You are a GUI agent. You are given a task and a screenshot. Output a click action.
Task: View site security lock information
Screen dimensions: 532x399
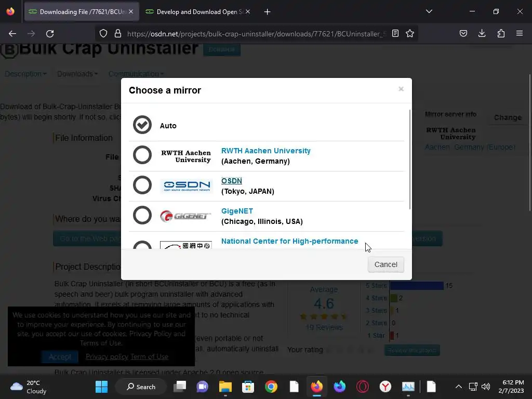118,34
